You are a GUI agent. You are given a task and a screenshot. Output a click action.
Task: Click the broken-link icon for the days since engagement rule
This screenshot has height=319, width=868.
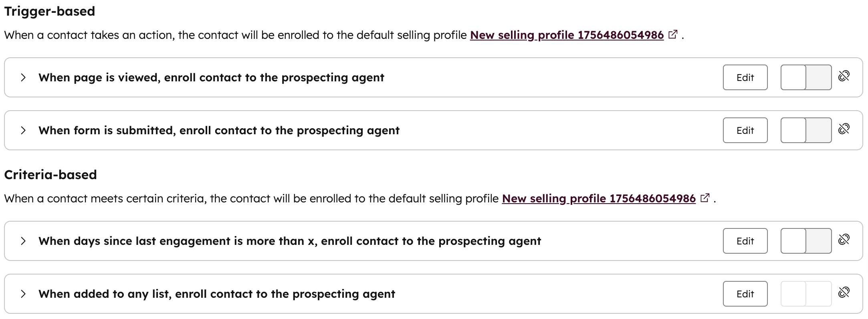tap(845, 240)
